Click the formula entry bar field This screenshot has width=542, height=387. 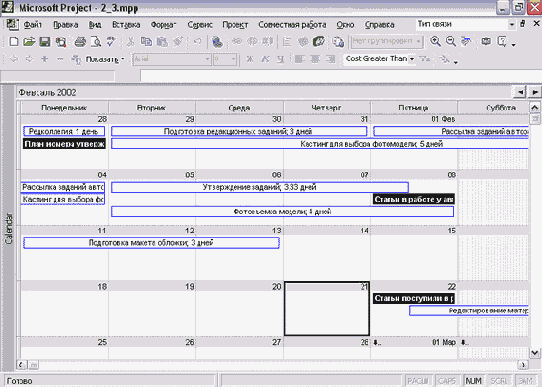[340, 76]
